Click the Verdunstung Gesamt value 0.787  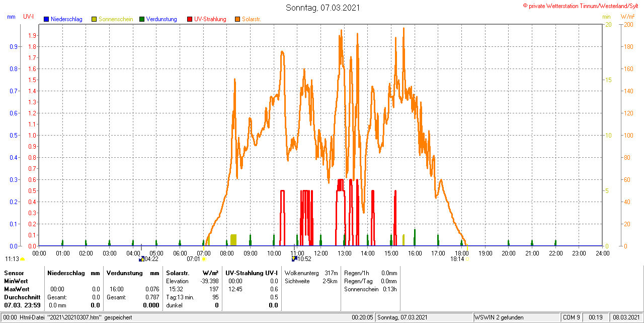(x=152, y=298)
